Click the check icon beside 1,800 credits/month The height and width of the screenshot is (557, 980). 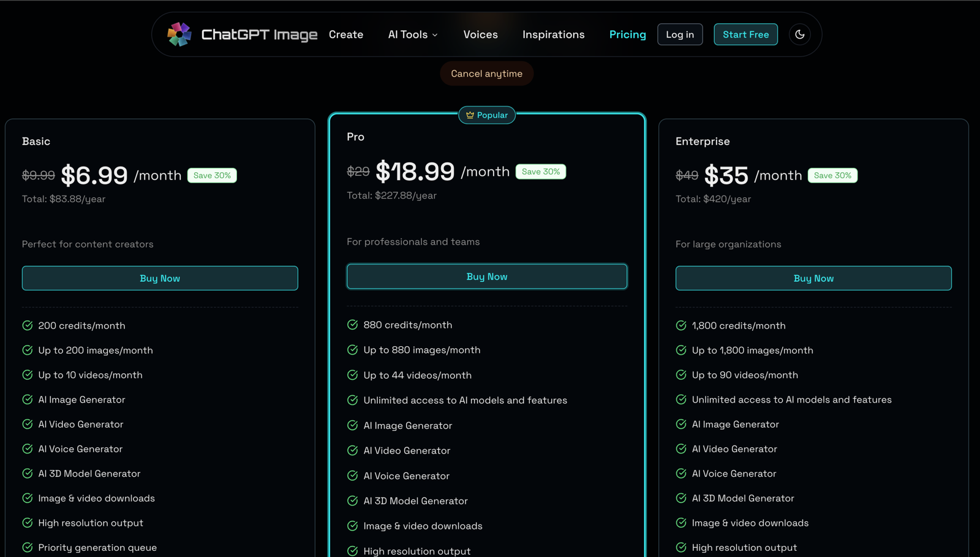click(681, 325)
